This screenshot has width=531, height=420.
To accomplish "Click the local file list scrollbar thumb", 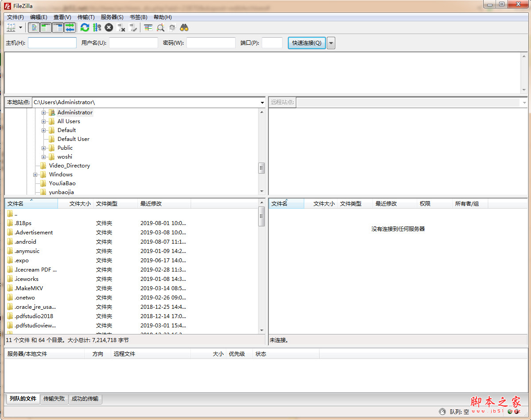I will pyautogui.click(x=261, y=216).
